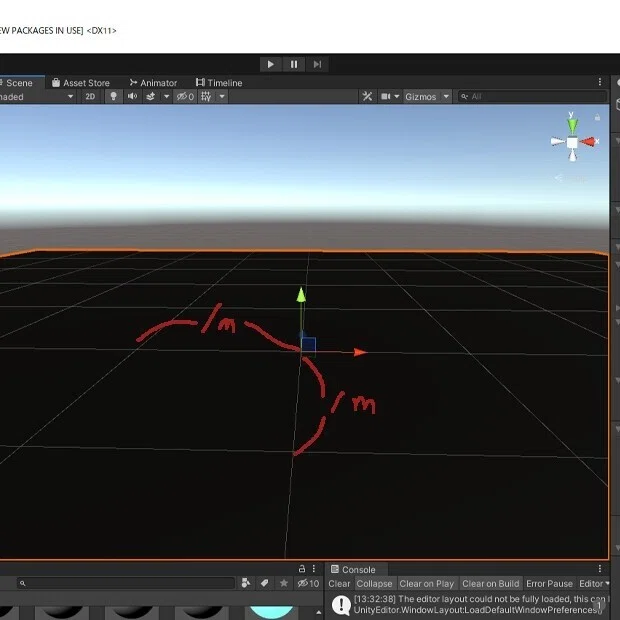Select the editor layout warning log entry

[468, 605]
